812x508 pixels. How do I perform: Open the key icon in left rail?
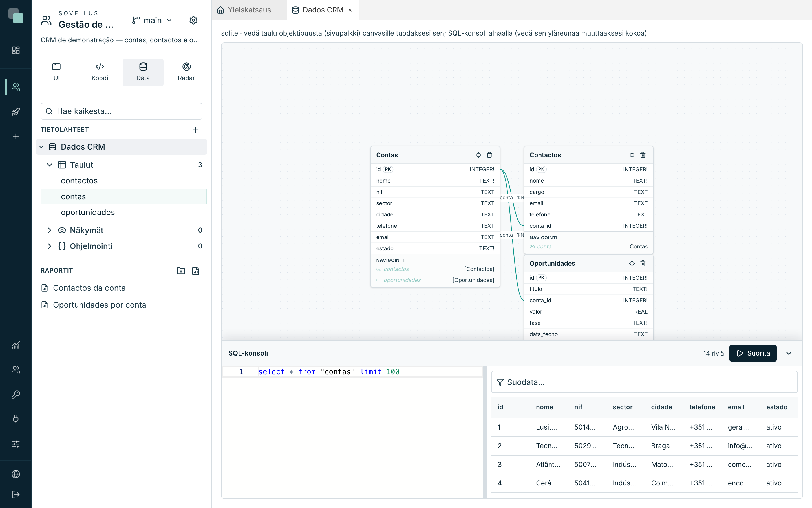(16, 395)
